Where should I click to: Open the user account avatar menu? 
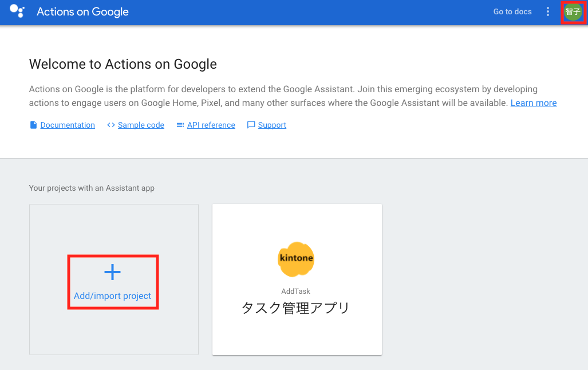573,11
